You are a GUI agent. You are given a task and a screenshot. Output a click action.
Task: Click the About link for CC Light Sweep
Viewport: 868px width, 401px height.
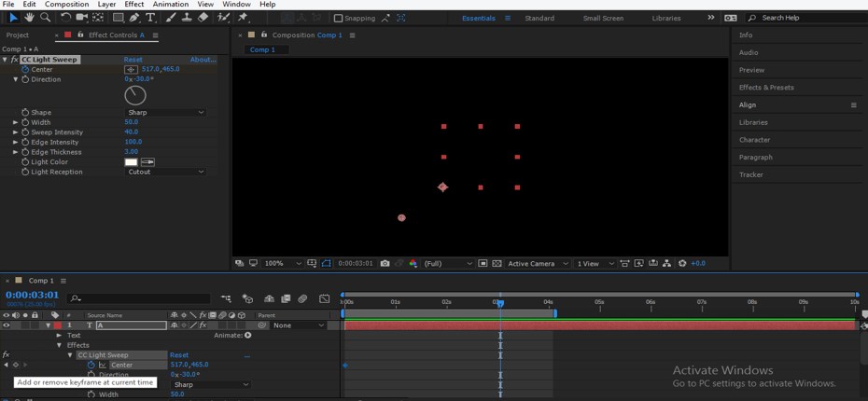pyautogui.click(x=203, y=60)
